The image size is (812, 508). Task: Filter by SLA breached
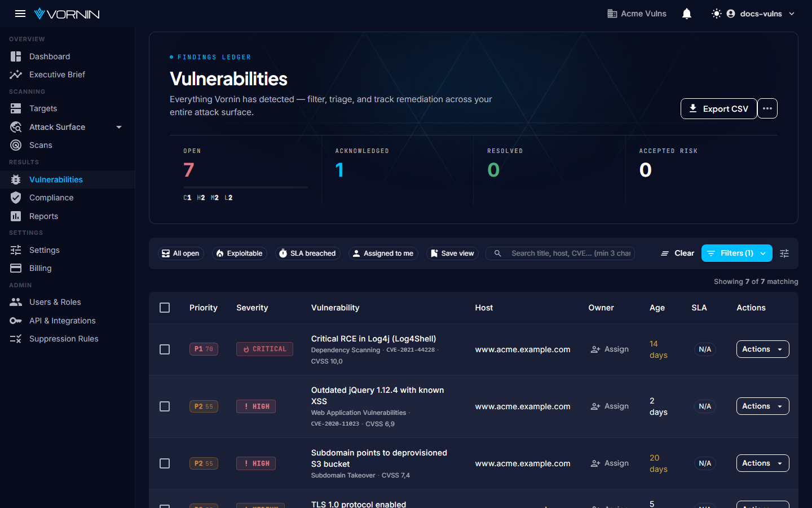pyautogui.click(x=307, y=253)
